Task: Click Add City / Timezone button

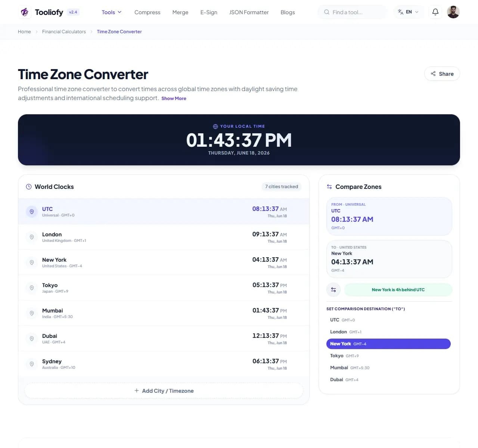Action: pos(164,391)
